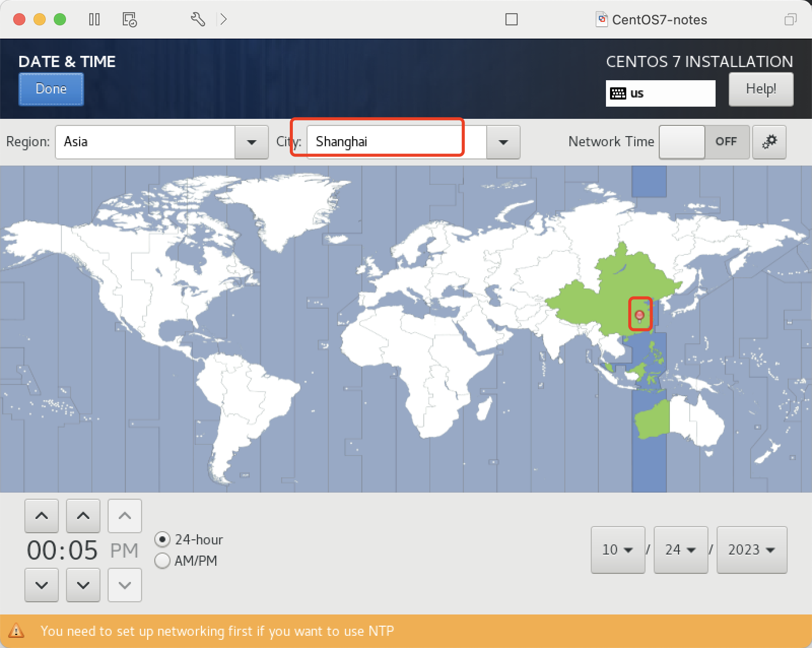Click Australia on the timezone map
The height and width of the screenshot is (648, 812).
point(680,422)
